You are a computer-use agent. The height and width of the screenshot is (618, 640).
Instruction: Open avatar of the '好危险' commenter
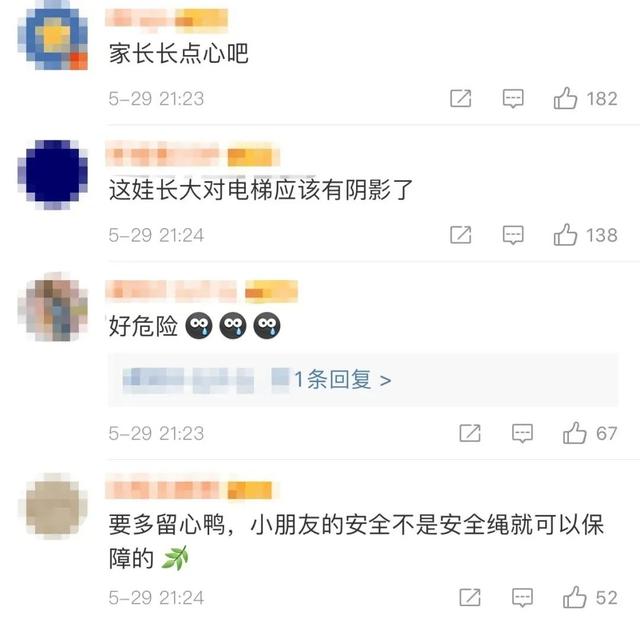(53, 307)
